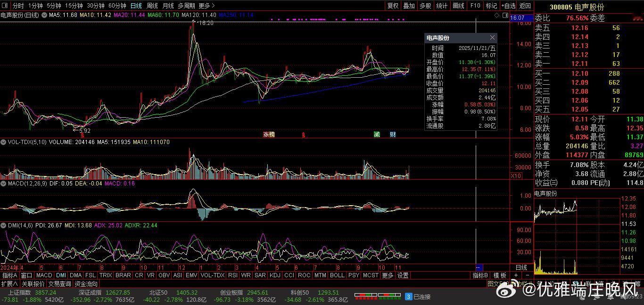Close the 电声股份 data popup
644x305 pixels.
pyautogui.click(x=493, y=38)
